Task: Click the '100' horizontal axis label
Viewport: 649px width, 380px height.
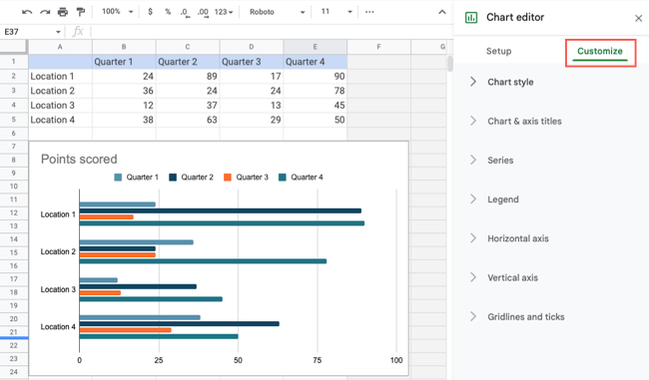Action: point(396,360)
